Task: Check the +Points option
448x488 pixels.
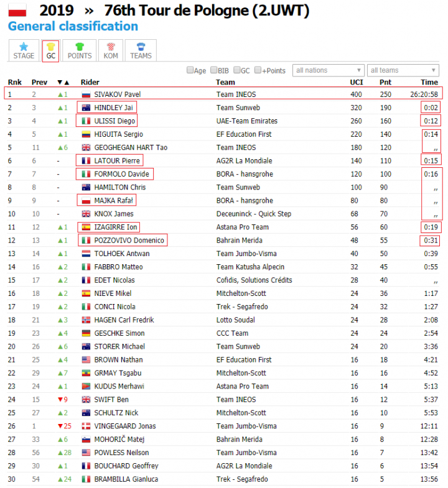Action: (x=258, y=70)
